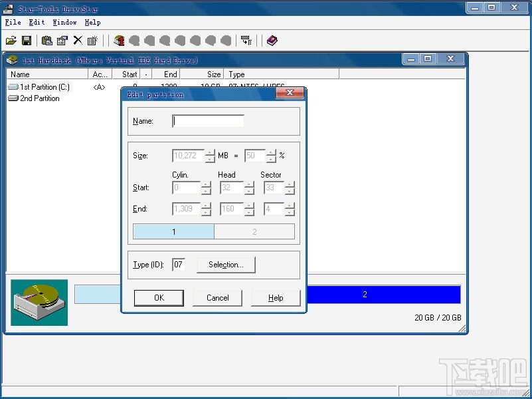
Task: Click the Size percent field showing 50
Action: 255,156
